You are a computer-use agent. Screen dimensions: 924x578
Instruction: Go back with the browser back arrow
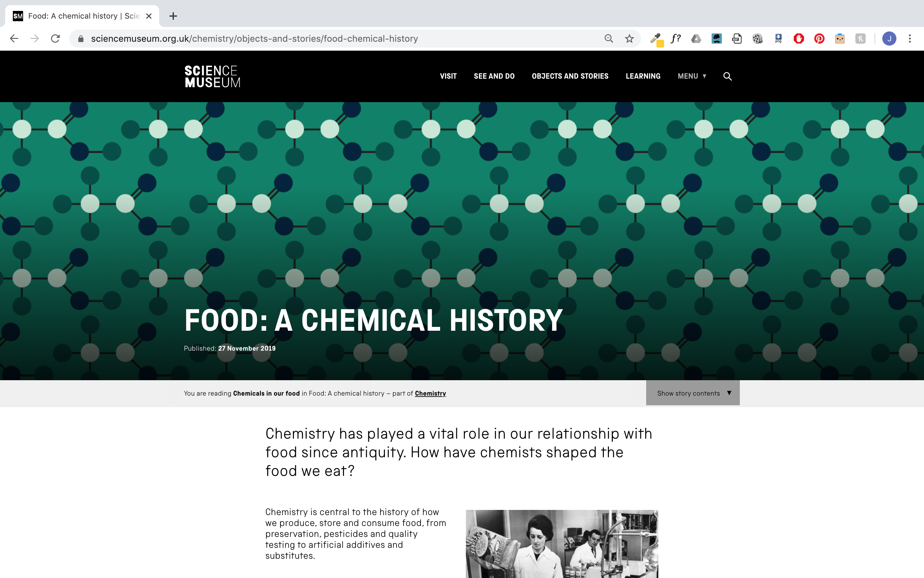14,39
